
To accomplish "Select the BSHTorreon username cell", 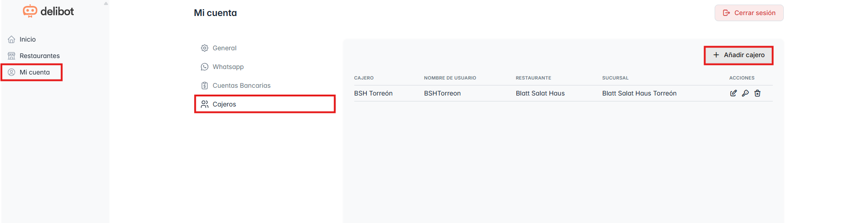I will pyautogui.click(x=442, y=93).
